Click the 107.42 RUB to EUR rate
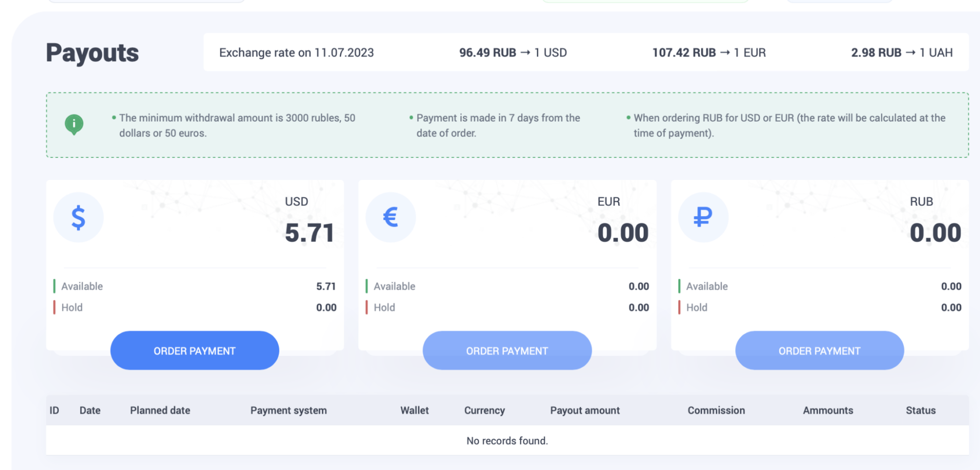The image size is (980, 470). (708, 53)
